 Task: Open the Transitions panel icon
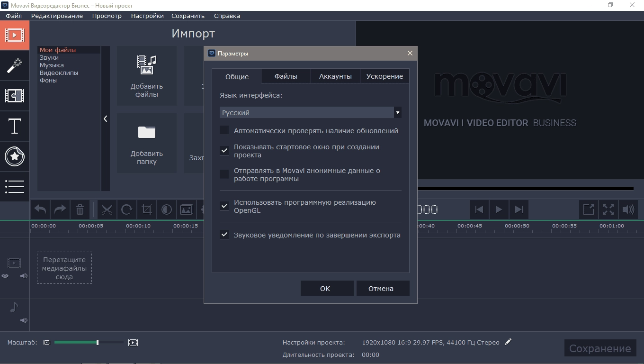point(15,96)
